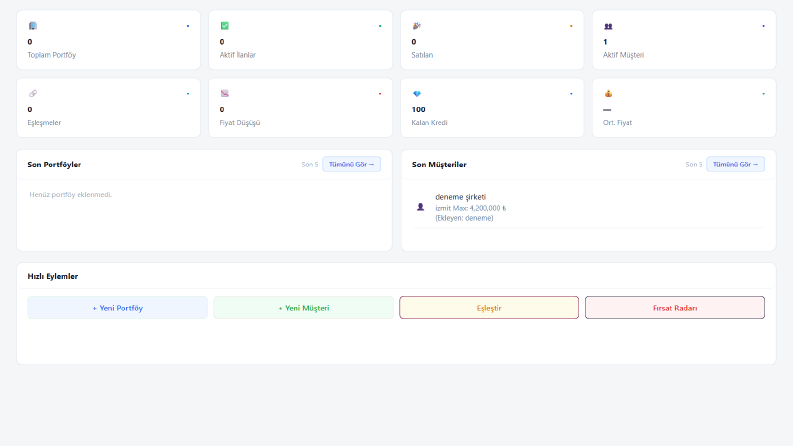Select the Kalan Kredi 100 stat card
793x446 pixels.
pos(492,108)
